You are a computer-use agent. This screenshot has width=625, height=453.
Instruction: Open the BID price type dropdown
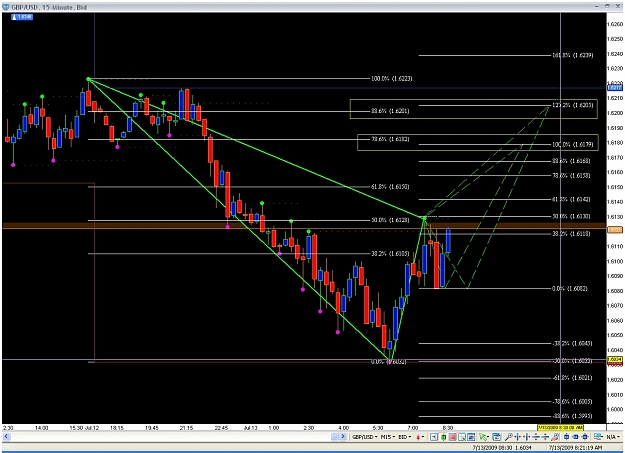pos(405,437)
